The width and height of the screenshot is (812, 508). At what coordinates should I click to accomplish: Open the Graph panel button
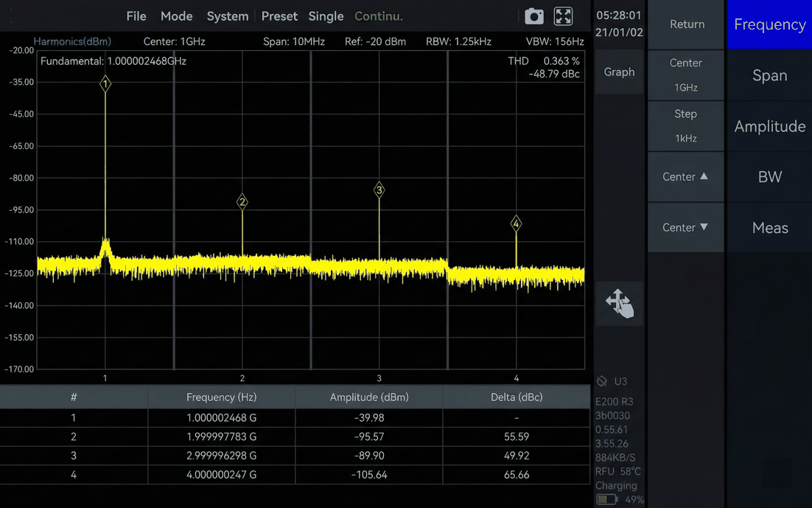tap(620, 72)
